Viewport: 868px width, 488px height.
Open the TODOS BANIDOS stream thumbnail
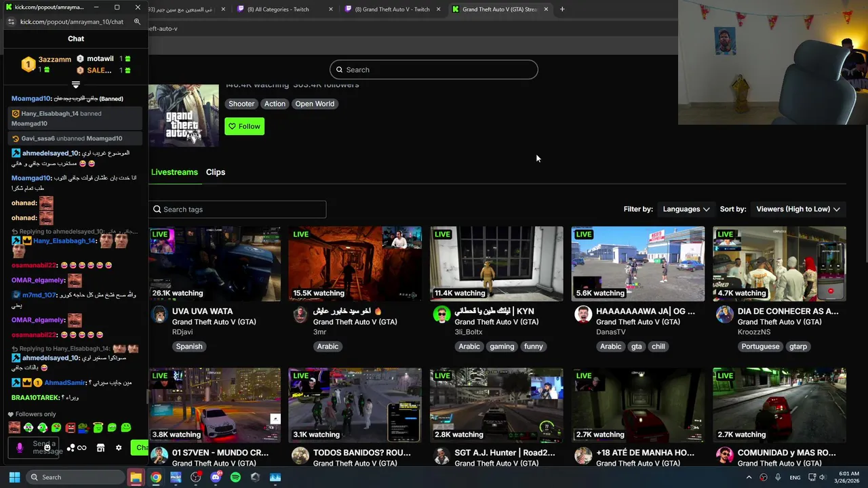pos(355,405)
